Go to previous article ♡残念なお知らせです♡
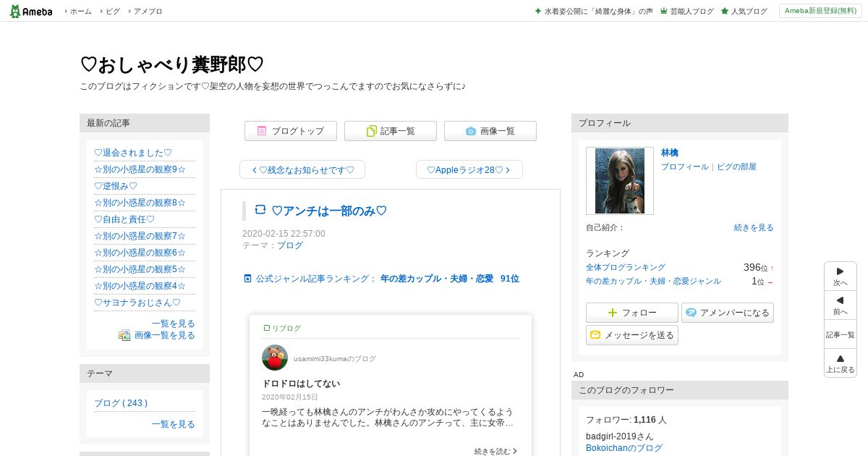 pyautogui.click(x=302, y=170)
